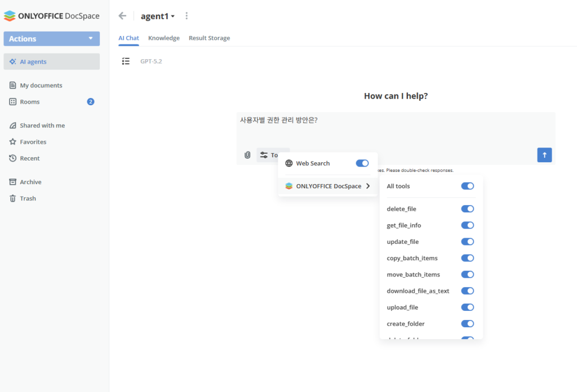Screen dimensions: 577x392
Task: Turn off copy_batch_items switch
Action: [467, 258]
